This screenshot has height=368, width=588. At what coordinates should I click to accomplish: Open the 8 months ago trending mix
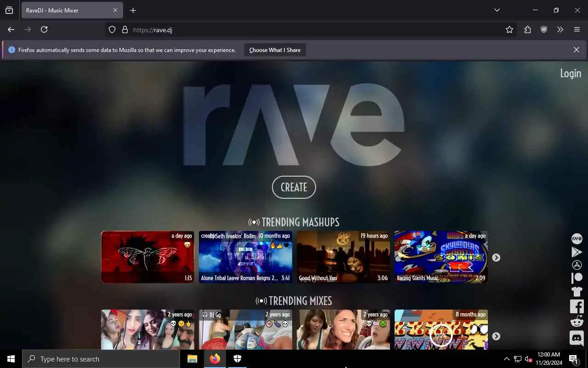click(441, 329)
